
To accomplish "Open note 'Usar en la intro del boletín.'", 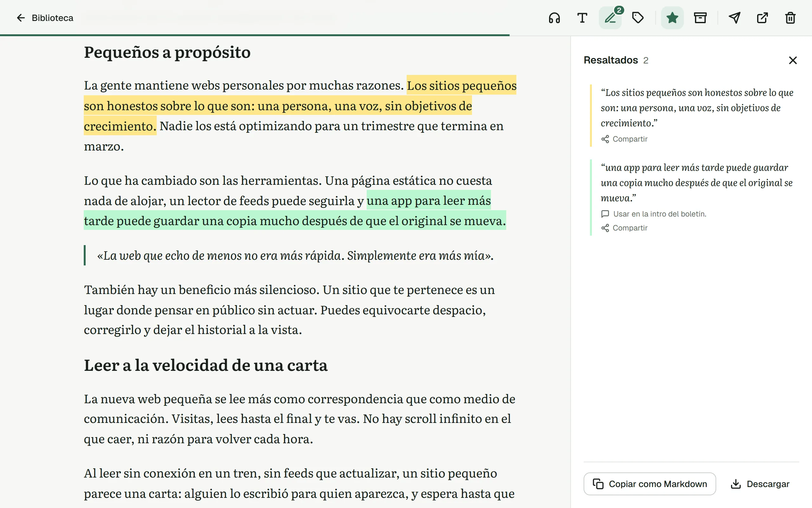I will point(654,214).
